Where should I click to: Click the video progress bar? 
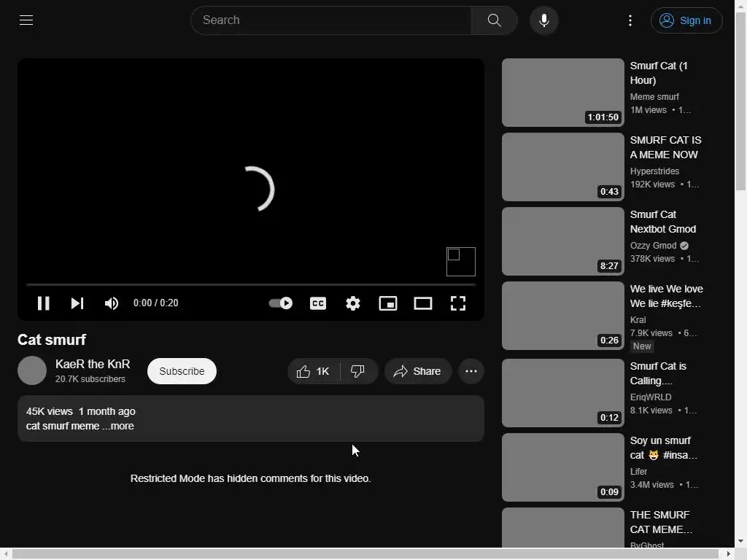tap(251, 285)
